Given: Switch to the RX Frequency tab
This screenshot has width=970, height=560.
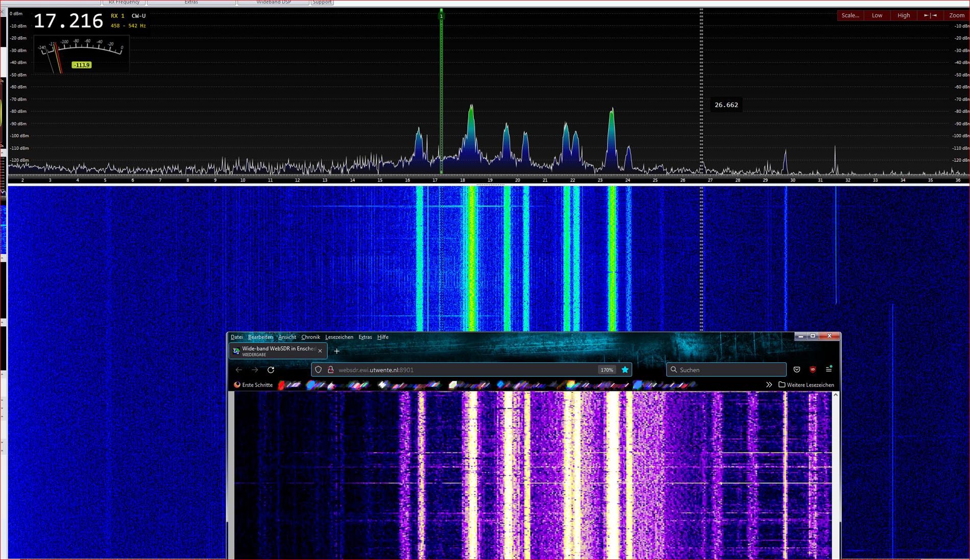Looking at the screenshot, I should pos(124,3).
